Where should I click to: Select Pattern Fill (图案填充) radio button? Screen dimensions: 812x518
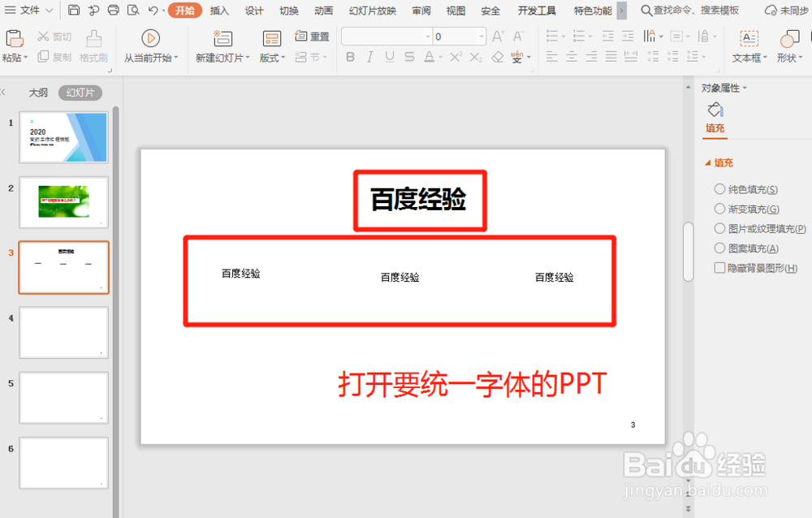coord(719,248)
